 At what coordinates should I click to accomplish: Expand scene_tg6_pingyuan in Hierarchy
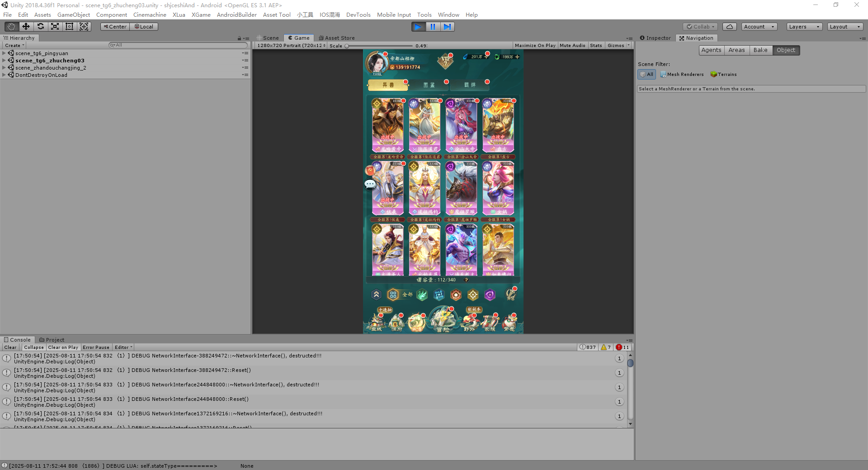(x=4, y=53)
